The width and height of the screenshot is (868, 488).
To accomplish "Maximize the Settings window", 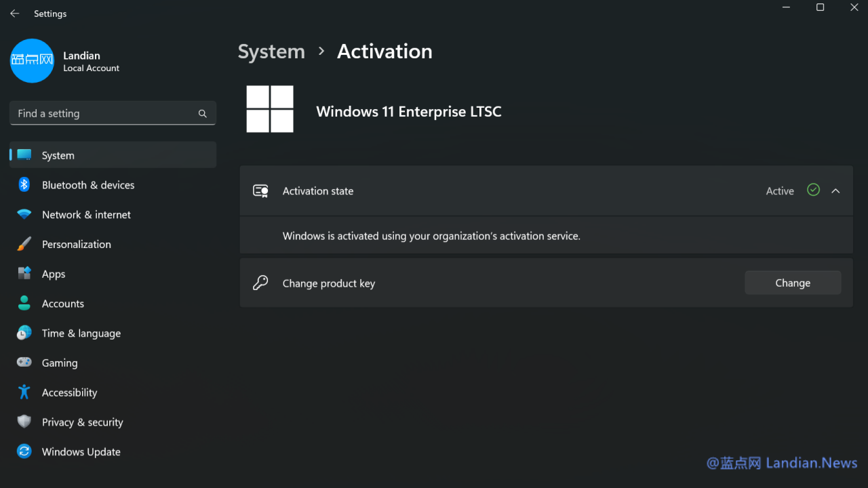I will (820, 7).
